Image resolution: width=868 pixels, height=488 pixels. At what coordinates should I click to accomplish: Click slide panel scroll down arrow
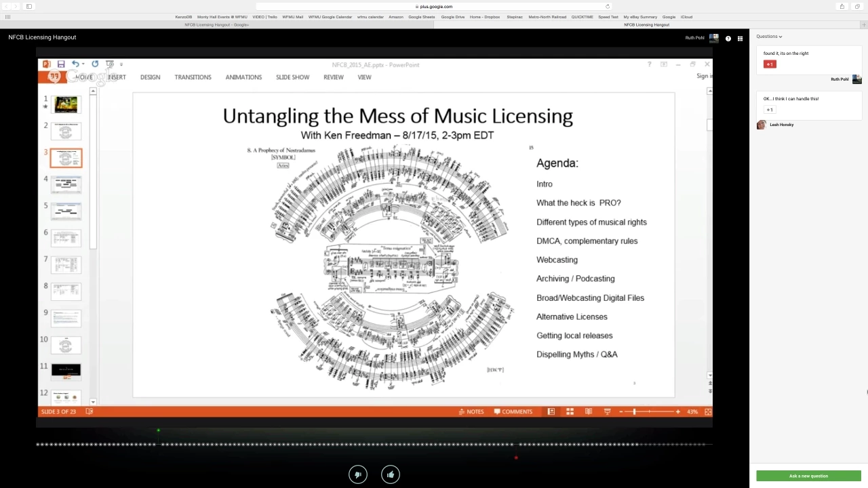94,402
